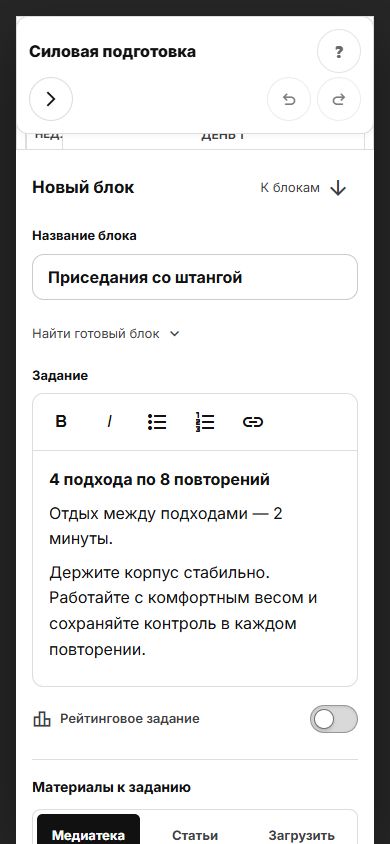Viewport: 390px width, 844px height.
Task: Click the 'Материалы к заданию' heading
Action: pos(111,787)
